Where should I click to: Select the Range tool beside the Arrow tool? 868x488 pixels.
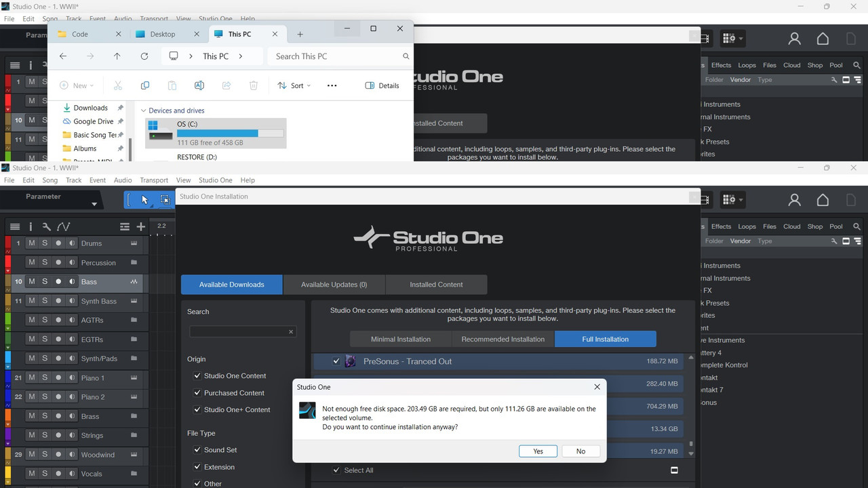pyautogui.click(x=165, y=199)
